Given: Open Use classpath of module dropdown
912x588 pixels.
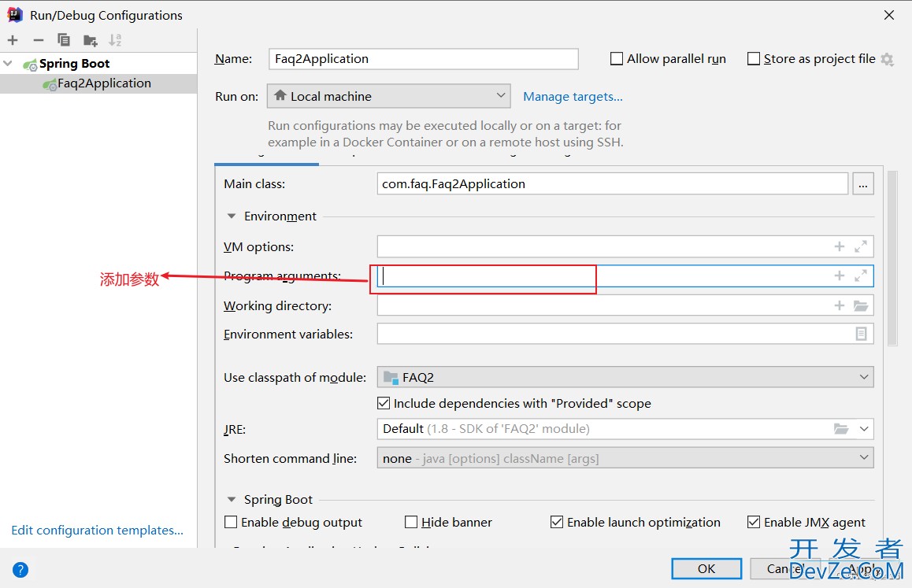Looking at the screenshot, I should (625, 378).
